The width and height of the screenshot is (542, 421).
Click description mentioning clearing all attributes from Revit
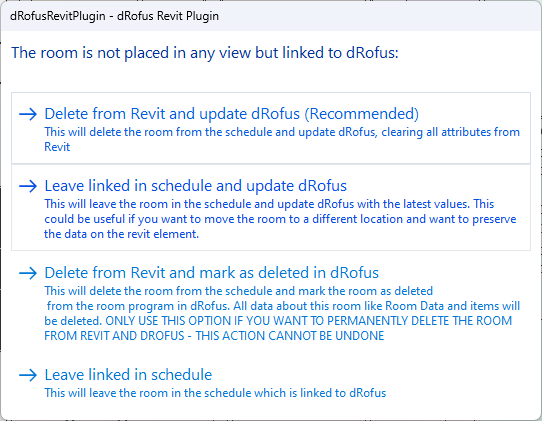[x=282, y=139]
